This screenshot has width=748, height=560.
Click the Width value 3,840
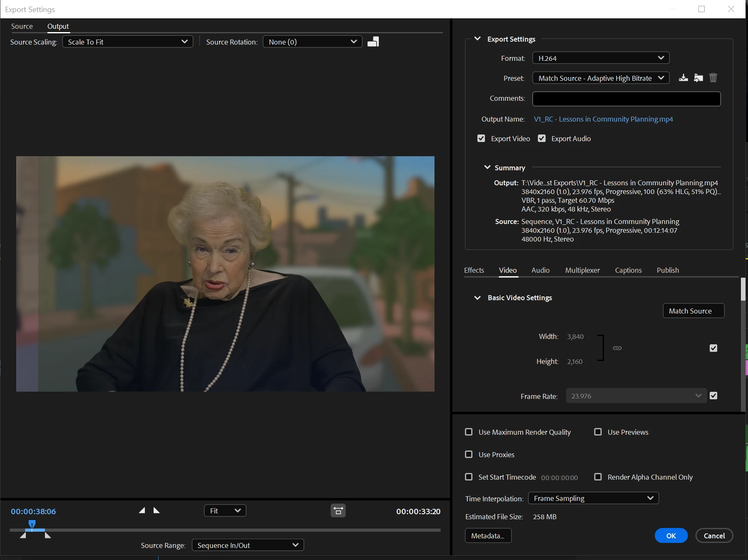point(575,336)
